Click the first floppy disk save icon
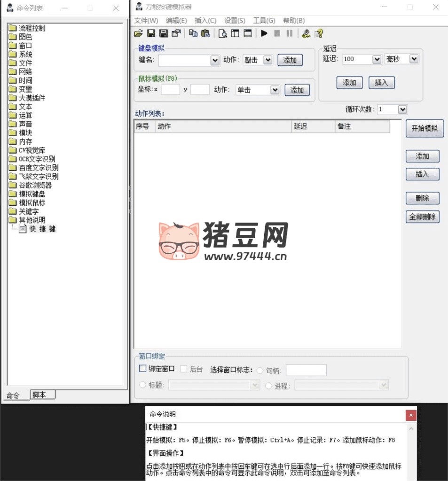Viewport: 448px width, 481px height. pos(151,33)
